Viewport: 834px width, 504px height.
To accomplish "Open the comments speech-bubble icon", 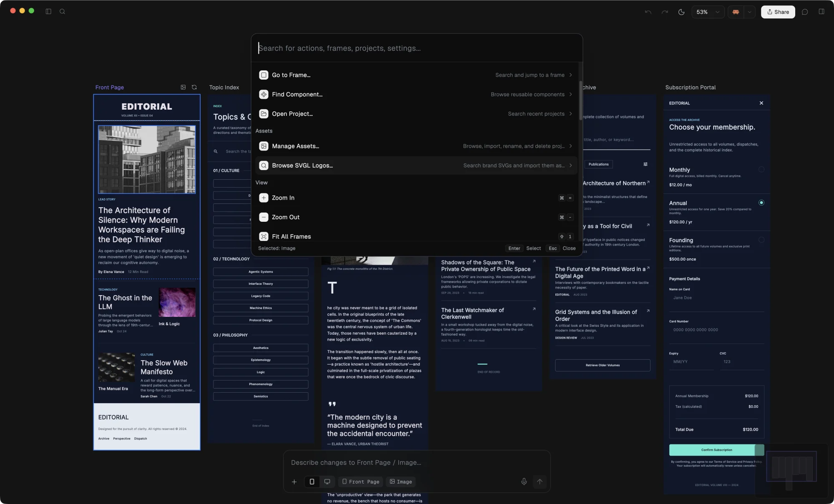I will pos(805,12).
